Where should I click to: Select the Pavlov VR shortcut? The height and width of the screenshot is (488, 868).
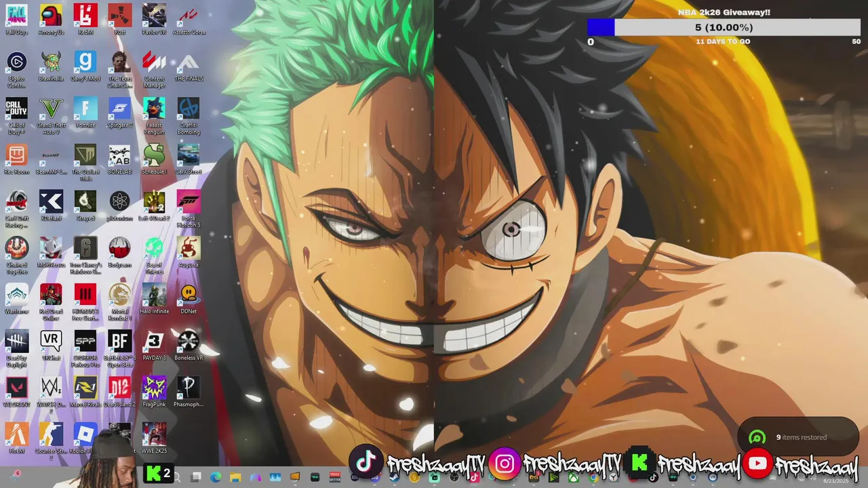[x=154, y=19]
